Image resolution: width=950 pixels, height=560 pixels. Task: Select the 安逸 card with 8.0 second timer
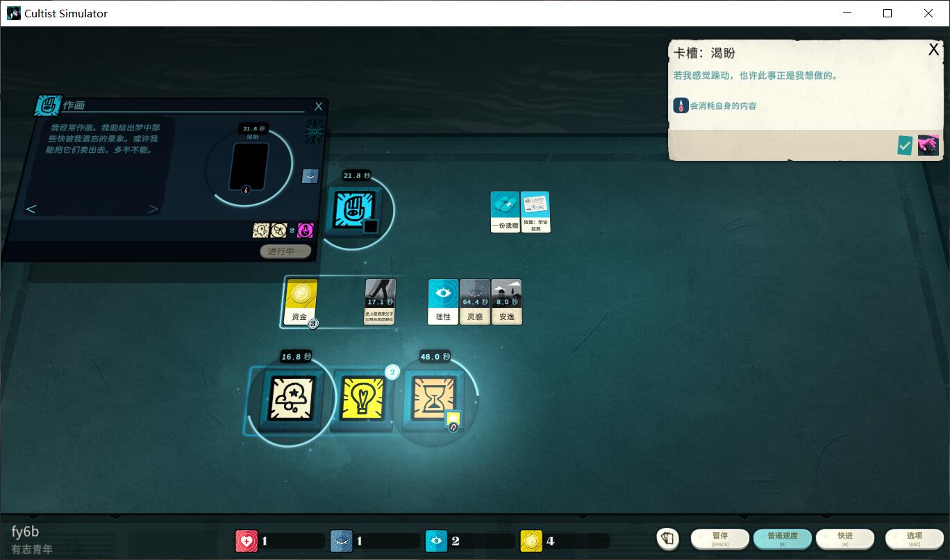[506, 302]
